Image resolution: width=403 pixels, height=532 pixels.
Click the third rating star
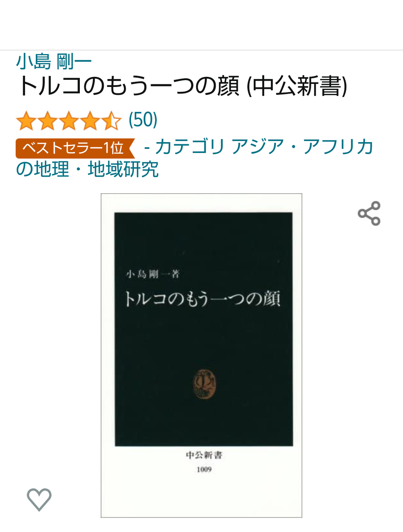pyautogui.click(x=69, y=121)
